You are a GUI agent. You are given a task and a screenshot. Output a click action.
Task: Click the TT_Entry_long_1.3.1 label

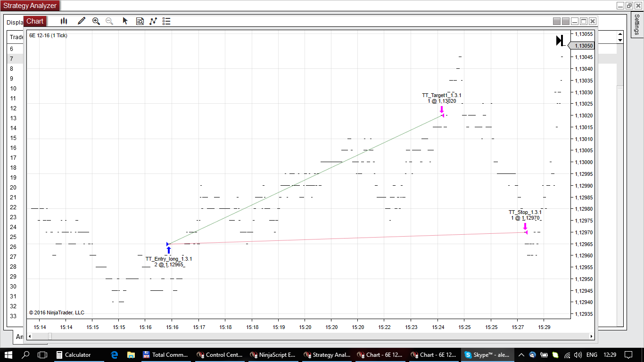(x=169, y=259)
